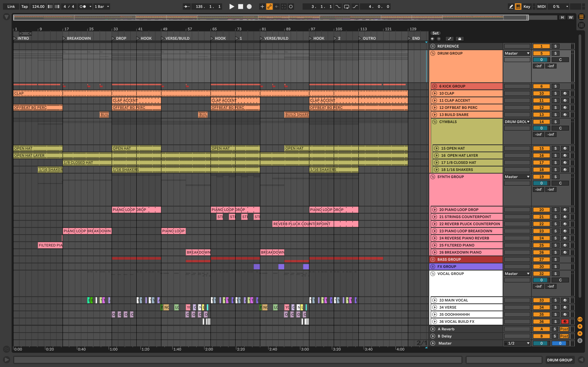Toggle the Follow playback icon
The width and height of the screenshot is (588, 367).
tap(187, 7)
